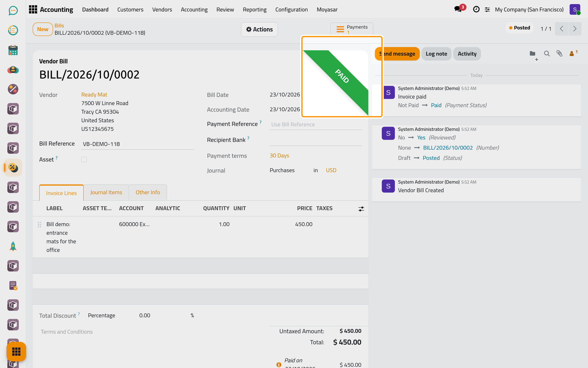
Task: Open company selector My Company (San Francisco)
Action: (529, 10)
